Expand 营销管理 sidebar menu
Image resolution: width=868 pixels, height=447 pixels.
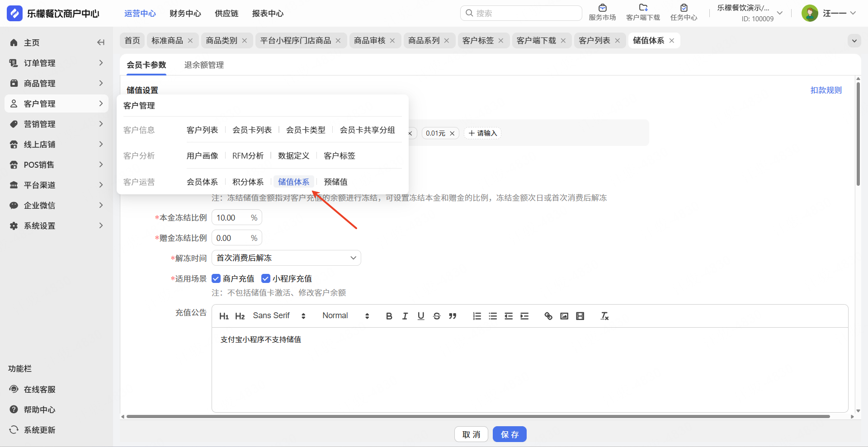click(57, 124)
